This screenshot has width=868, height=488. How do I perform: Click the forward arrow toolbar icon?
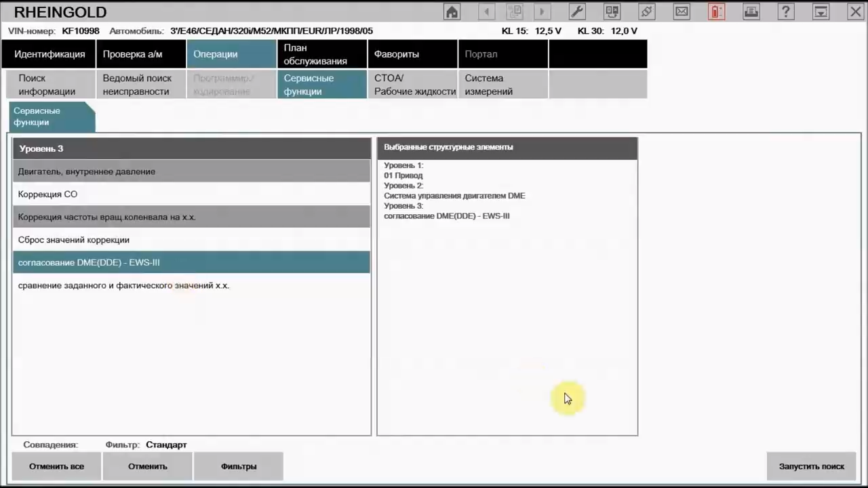point(542,12)
